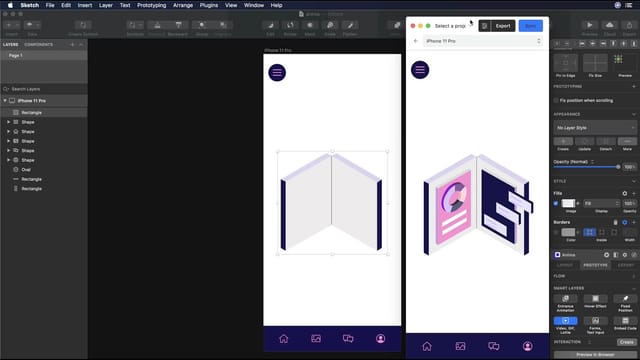Click home icon in canvas bottom bar
640x360 pixels.
pos(284,338)
